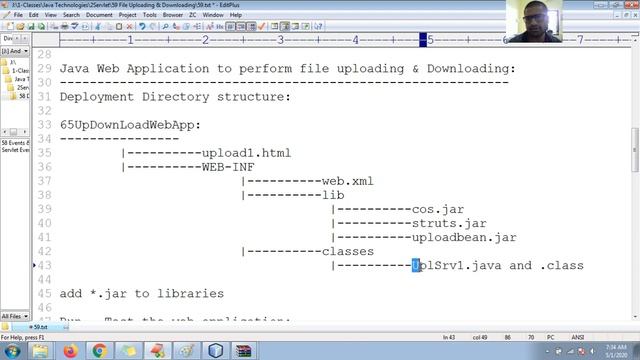
Task: Toggle the Directory window toolbar button
Action: [x=285, y=27]
